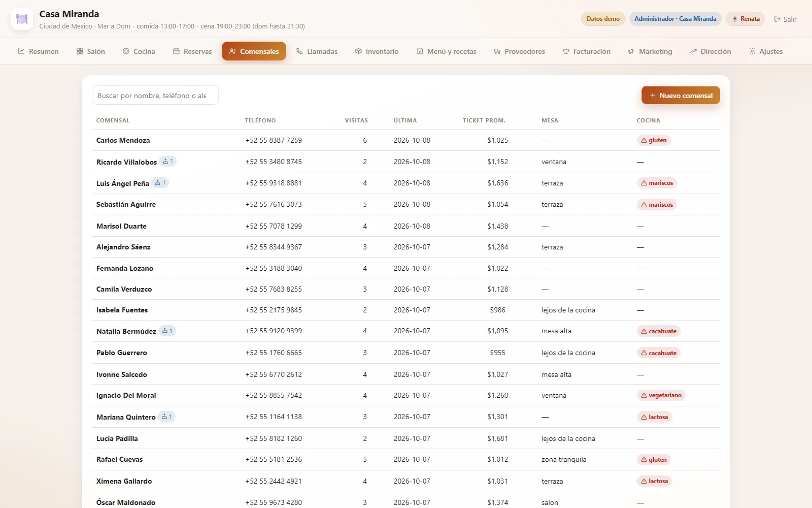Click Pablo Guerrero's cacahuate allergy tag
This screenshot has height=508, width=812.
point(659,353)
